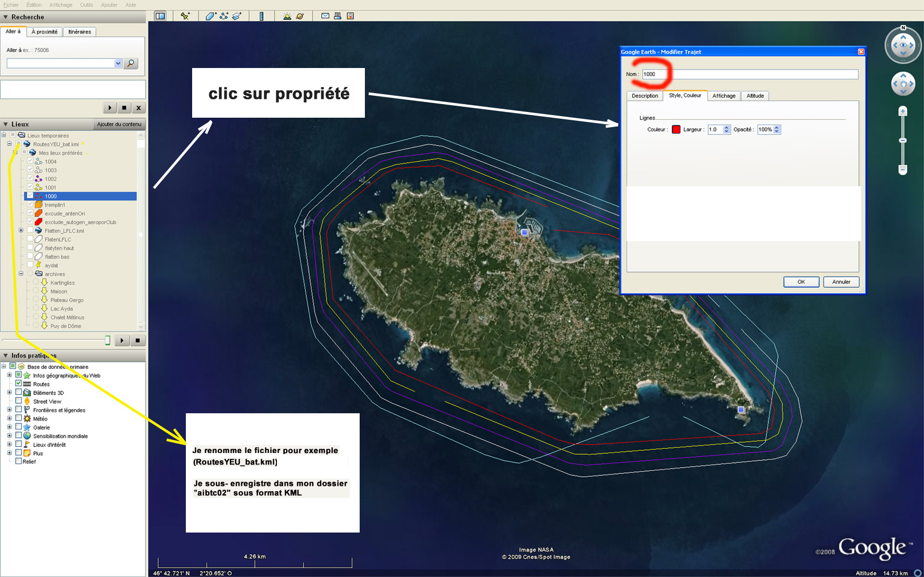Open the Itinéraires tab
This screenshot has height=577, width=924.
(x=80, y=32)
